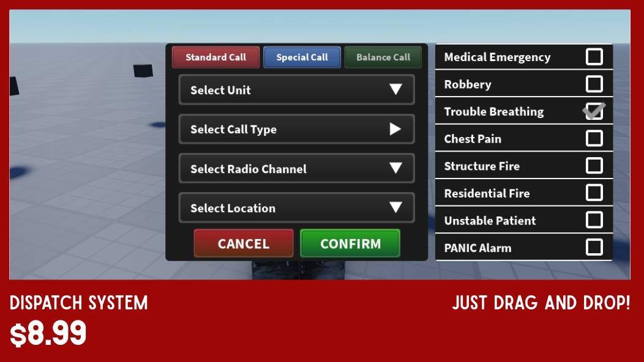Expand the Select Call Type list

click(x=296, y=129)
